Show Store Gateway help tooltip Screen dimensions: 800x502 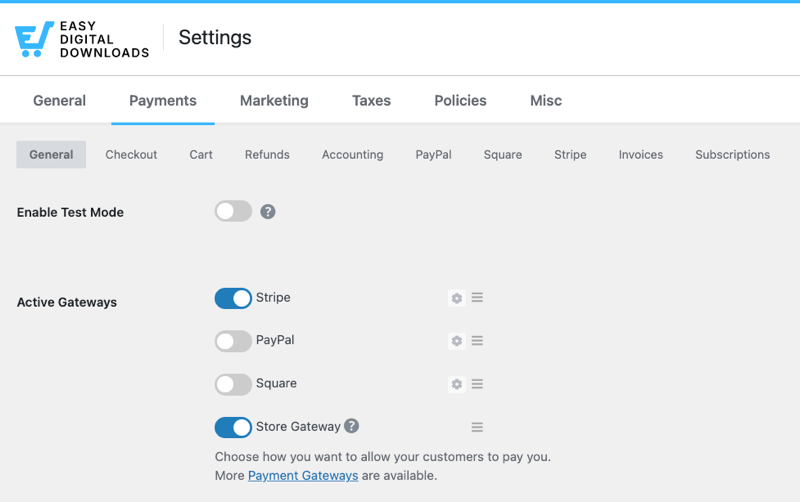(x=352, y=425)
